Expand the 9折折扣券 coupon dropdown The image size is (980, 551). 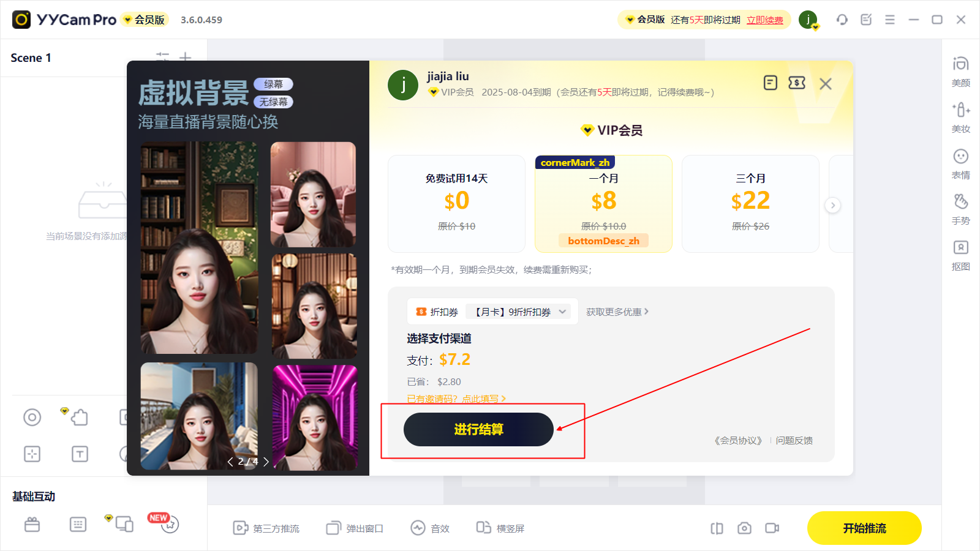pyautogui.click(x=518, y=312)
